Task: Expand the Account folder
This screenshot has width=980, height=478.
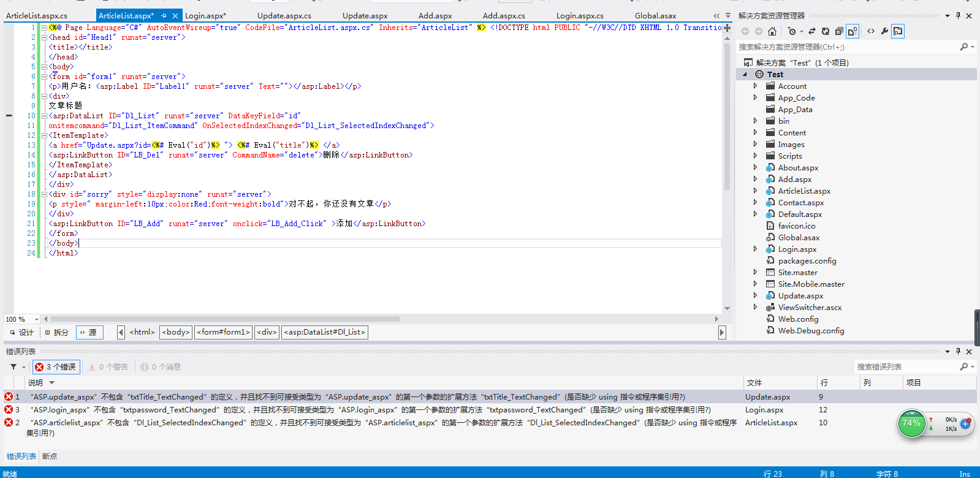Action: [755, 86]
